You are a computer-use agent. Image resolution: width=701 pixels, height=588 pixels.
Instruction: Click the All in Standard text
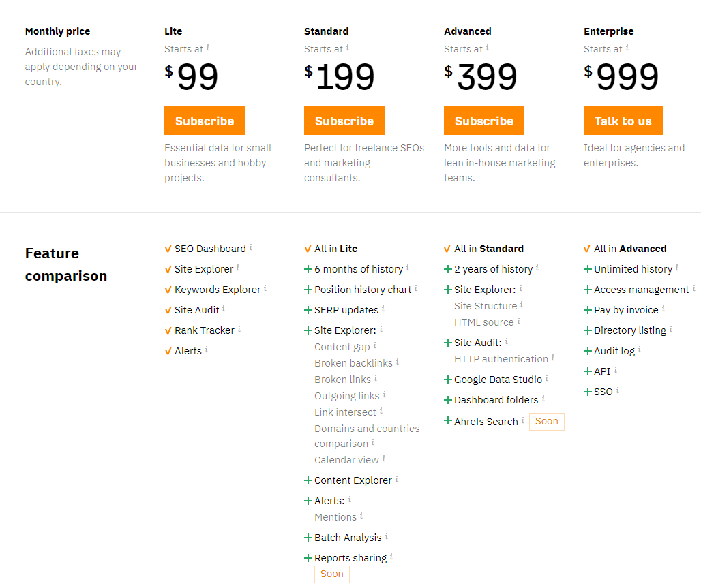pyautogui.click(x=489, y=249)
